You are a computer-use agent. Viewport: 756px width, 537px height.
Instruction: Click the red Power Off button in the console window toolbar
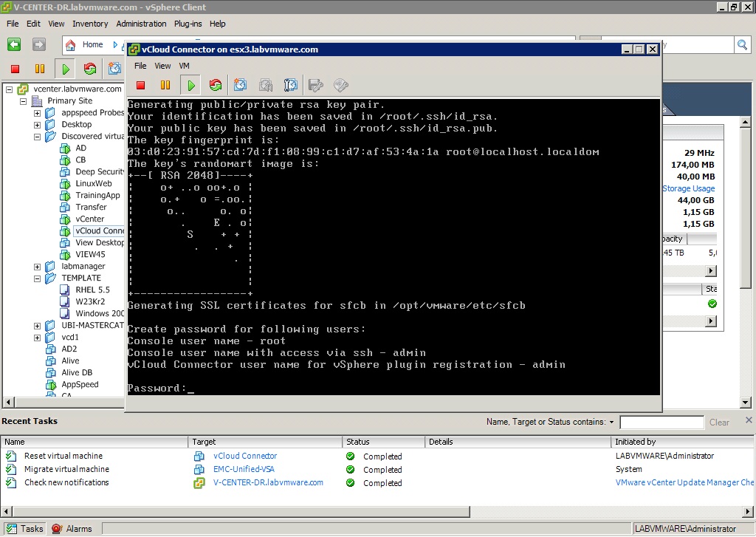click(x=141, y=86)
